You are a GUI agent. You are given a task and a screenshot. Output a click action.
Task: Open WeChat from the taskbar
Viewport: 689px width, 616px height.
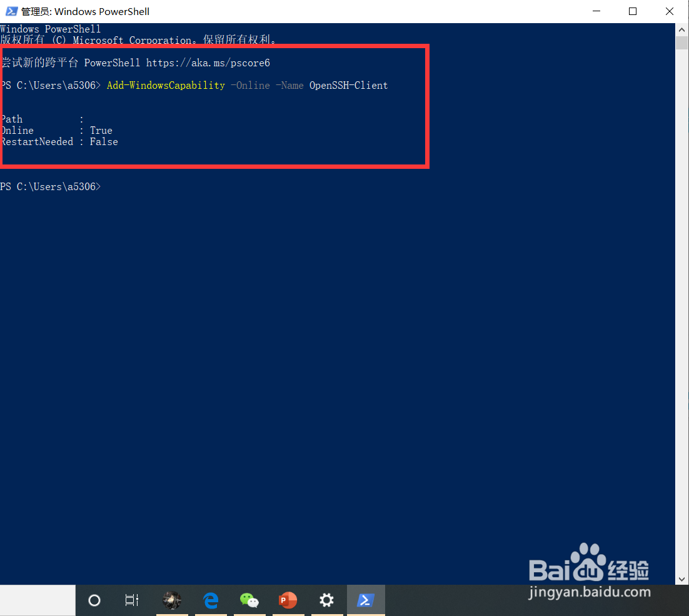pyautogui.click(x=249, y=600)
